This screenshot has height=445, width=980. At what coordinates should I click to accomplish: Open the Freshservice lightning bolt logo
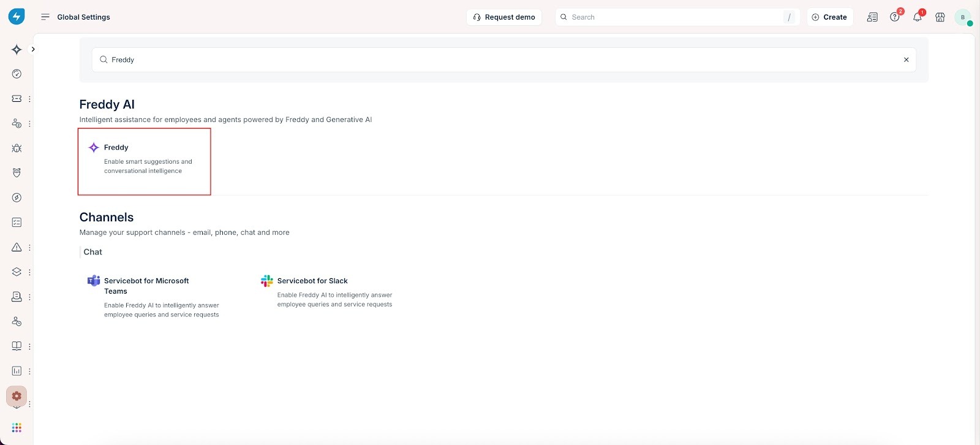(17, 17)
